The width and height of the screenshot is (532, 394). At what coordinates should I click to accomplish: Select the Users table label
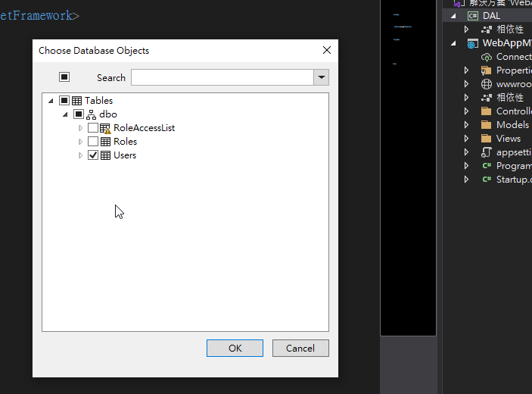(125, 155)
